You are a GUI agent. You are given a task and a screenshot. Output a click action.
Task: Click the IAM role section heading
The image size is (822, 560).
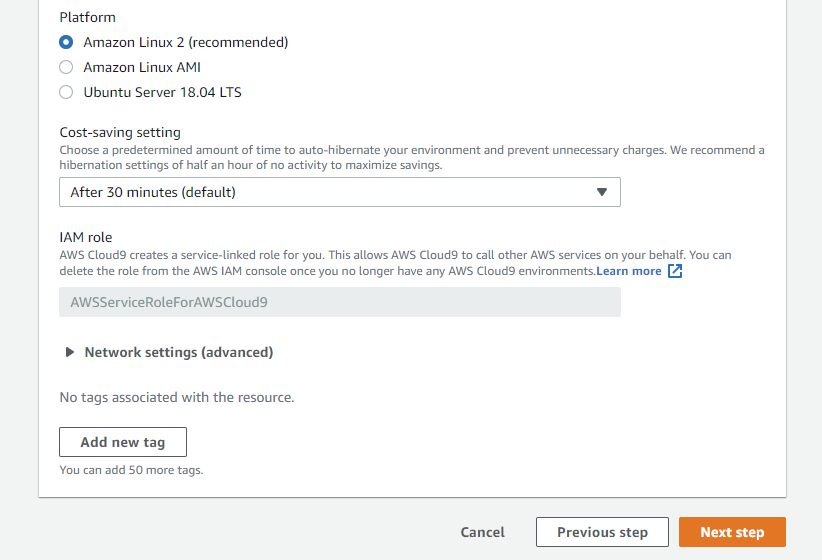(86, 238)
